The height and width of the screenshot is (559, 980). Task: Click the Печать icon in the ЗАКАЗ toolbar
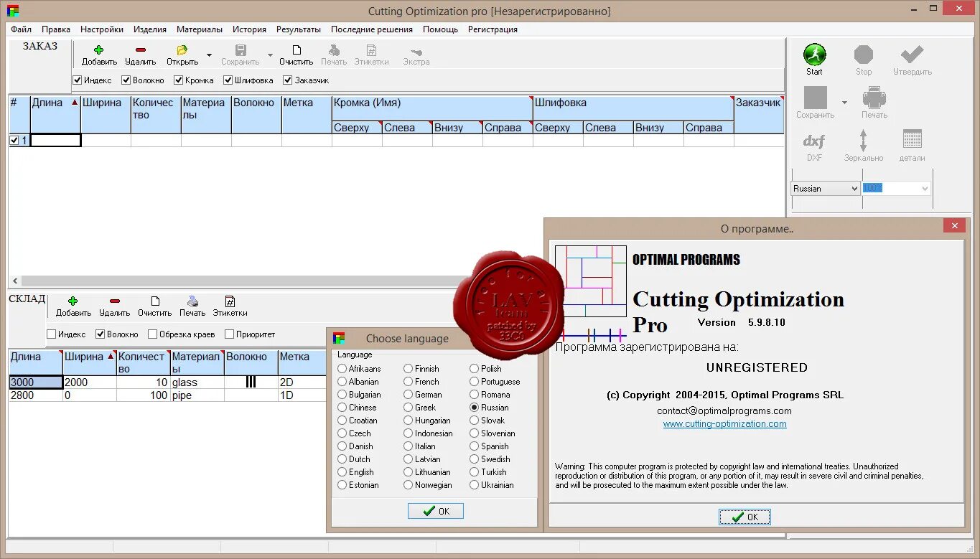334,50
